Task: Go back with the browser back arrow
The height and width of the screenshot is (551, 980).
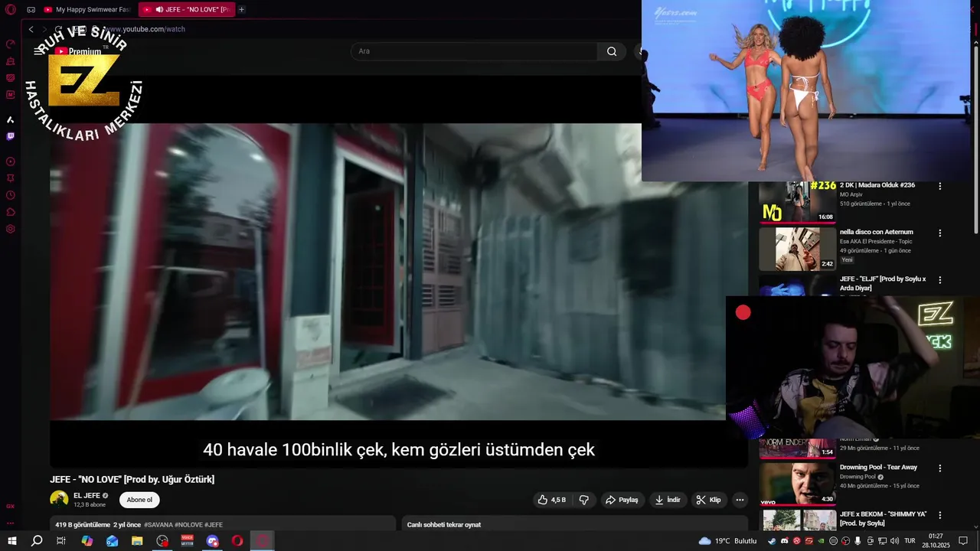Action: point(31,29)
